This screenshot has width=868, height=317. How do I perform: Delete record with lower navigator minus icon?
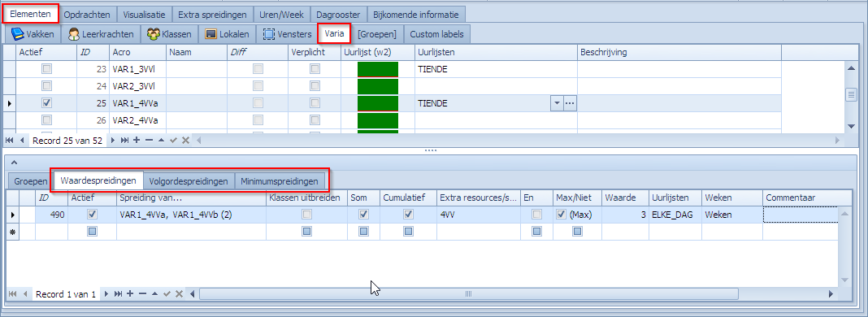pyautogui.click(x=142, y=294)
